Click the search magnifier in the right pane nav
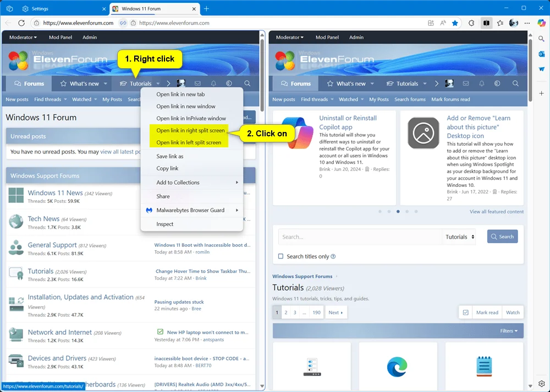 click(515, 84)
